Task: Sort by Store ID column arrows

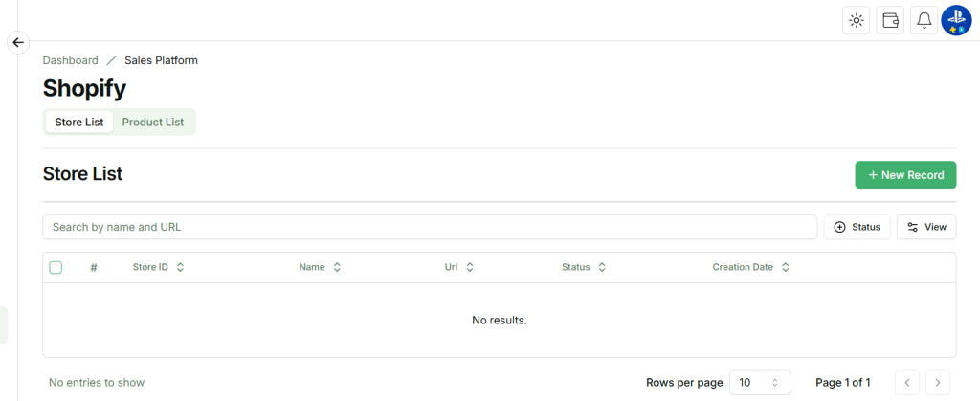Action: click(180, 268)
